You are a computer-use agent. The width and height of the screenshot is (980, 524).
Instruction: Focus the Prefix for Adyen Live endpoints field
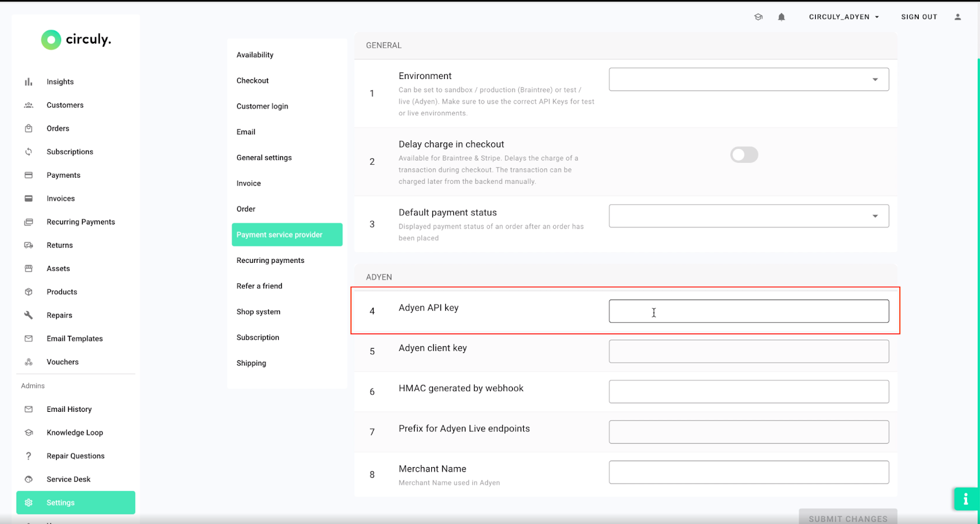point(748,432)
